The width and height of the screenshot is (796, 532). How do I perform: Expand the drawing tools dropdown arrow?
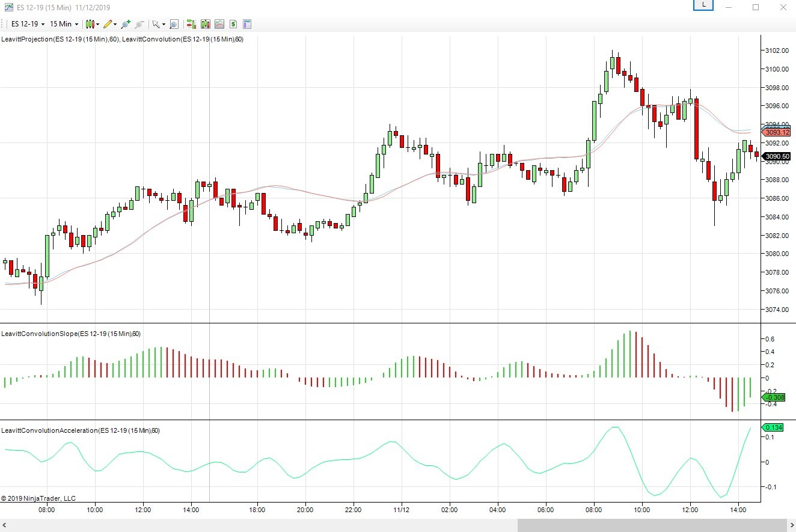click(x=115, y=25)
